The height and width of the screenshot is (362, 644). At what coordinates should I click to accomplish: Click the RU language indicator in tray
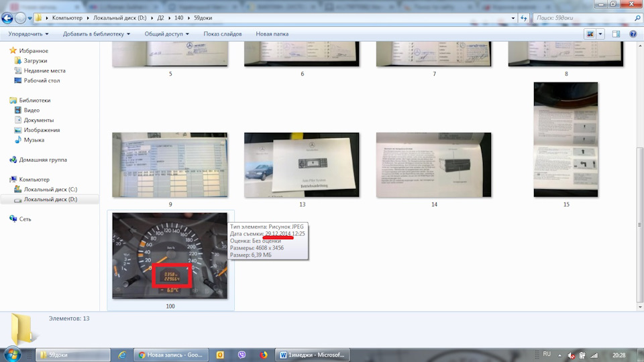click(x=547, y=354)
